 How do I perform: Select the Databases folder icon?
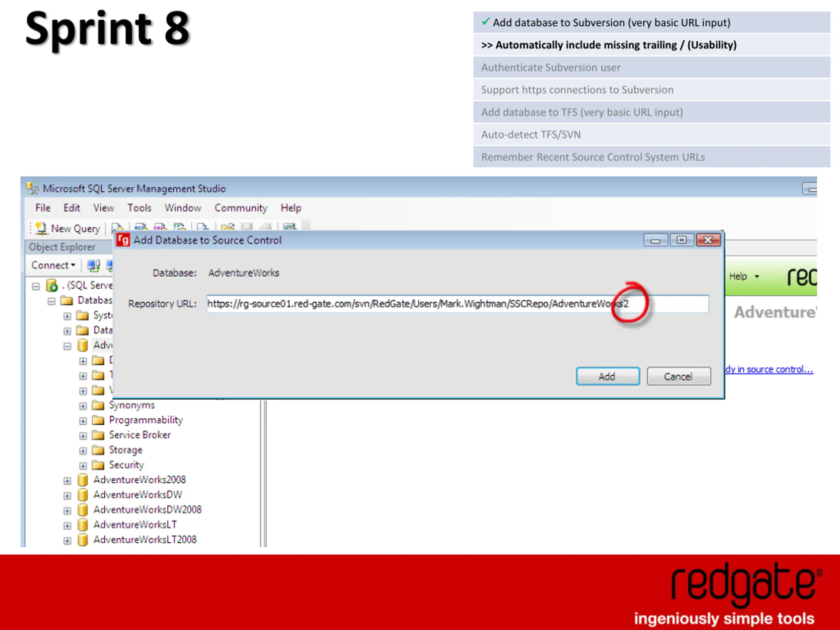coord(67,300)
